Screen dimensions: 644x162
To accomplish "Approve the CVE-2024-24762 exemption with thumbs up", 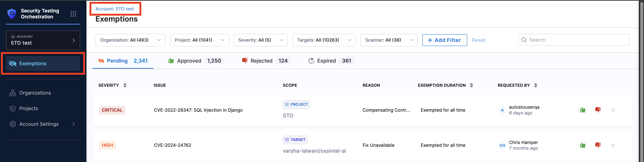I will pos(582,145).
